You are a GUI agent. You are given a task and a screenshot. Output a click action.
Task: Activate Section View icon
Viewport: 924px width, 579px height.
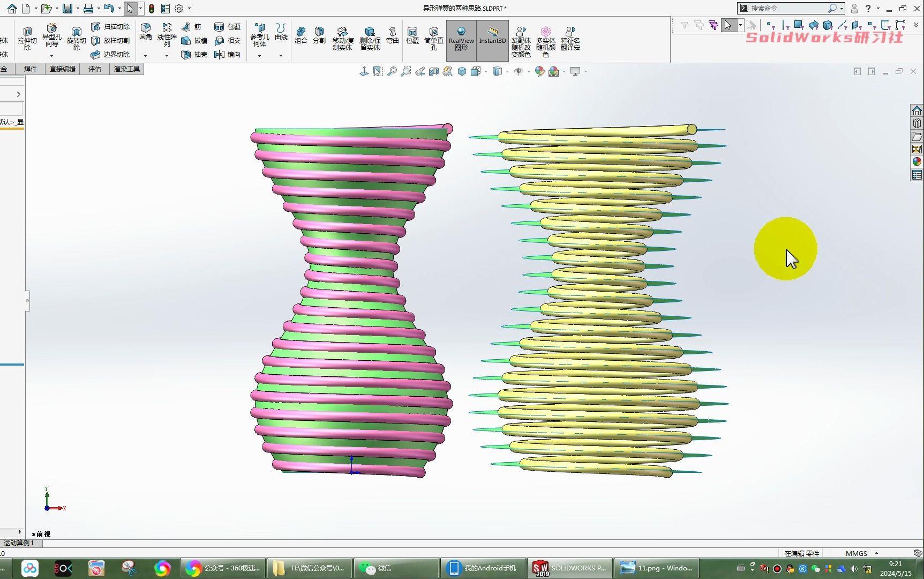click(434, 71)
